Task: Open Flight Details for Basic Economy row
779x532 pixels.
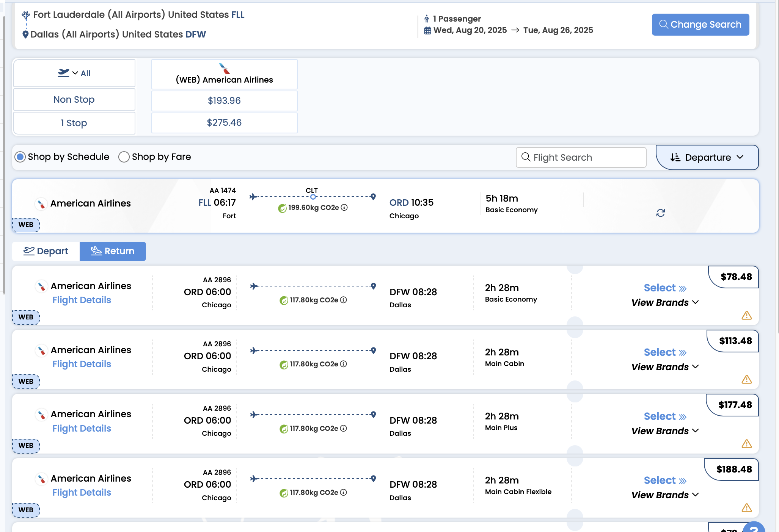Action: (x=82, y=300)
